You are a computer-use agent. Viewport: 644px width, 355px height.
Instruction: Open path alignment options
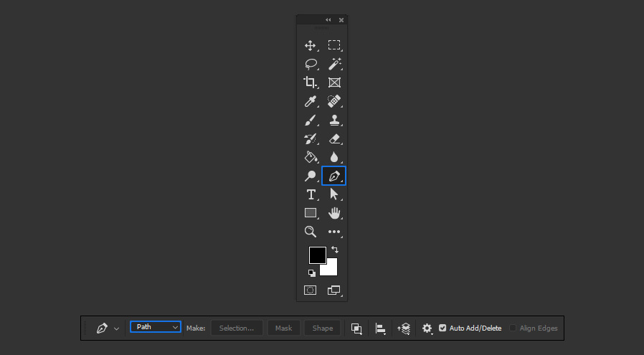[380, 328]
